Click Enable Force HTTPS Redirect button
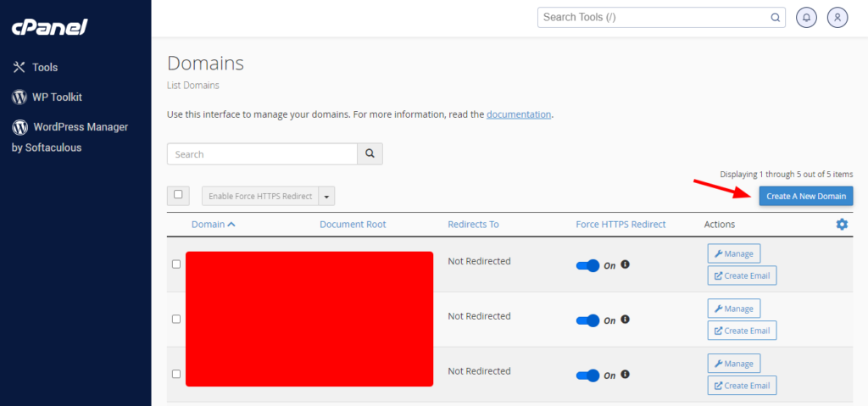This screenshot has width=868, height=406. [260, 196]
